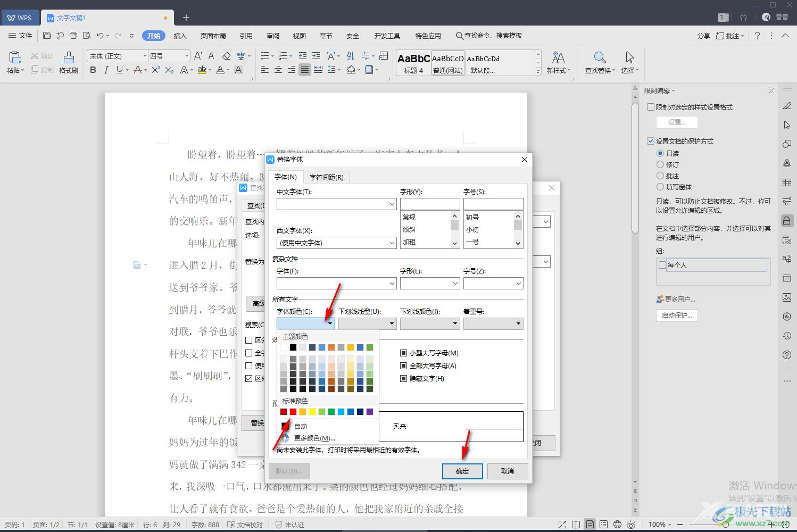Click the Increase Indent icon
797x532 pixels.
[316, 56]
